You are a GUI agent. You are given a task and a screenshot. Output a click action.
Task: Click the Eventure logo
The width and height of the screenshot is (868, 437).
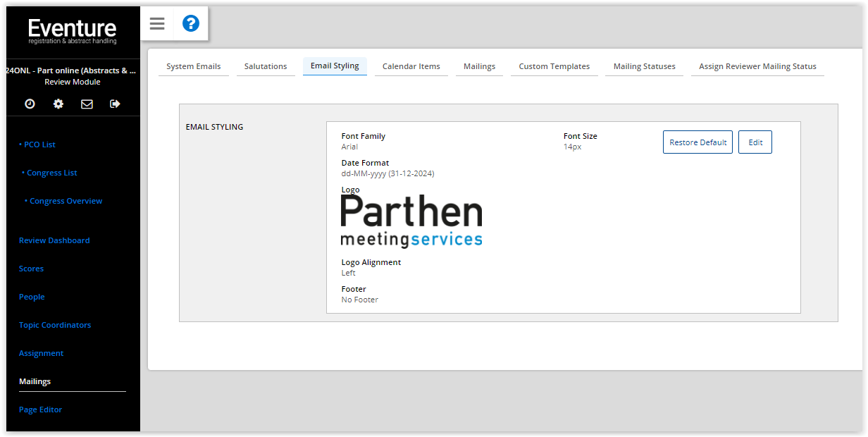(x=73, y=32)
